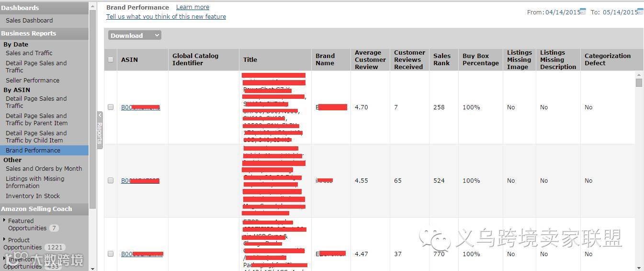The image size is (644, 271).
Task: Click the Featured Opportunities 7 badge
Action: 54,228
